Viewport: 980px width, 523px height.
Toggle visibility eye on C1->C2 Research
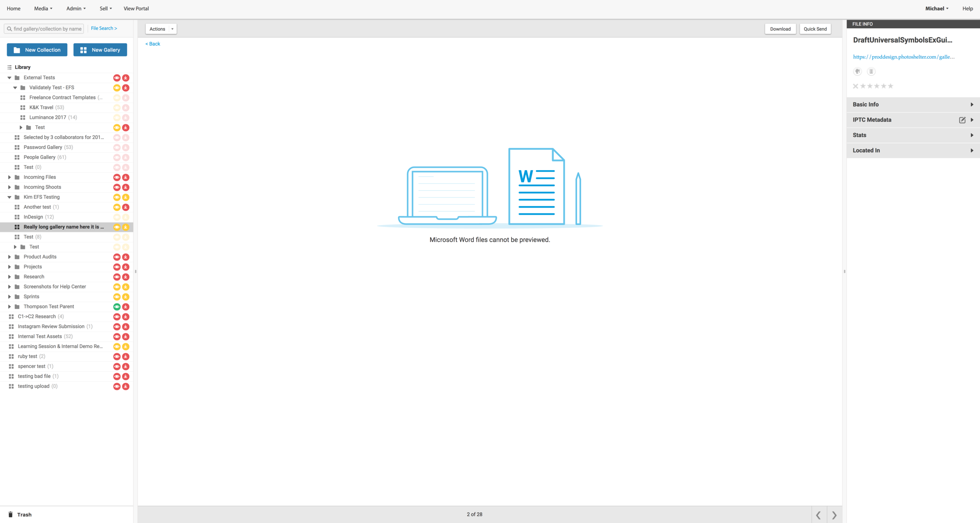[x=117, y=317]
